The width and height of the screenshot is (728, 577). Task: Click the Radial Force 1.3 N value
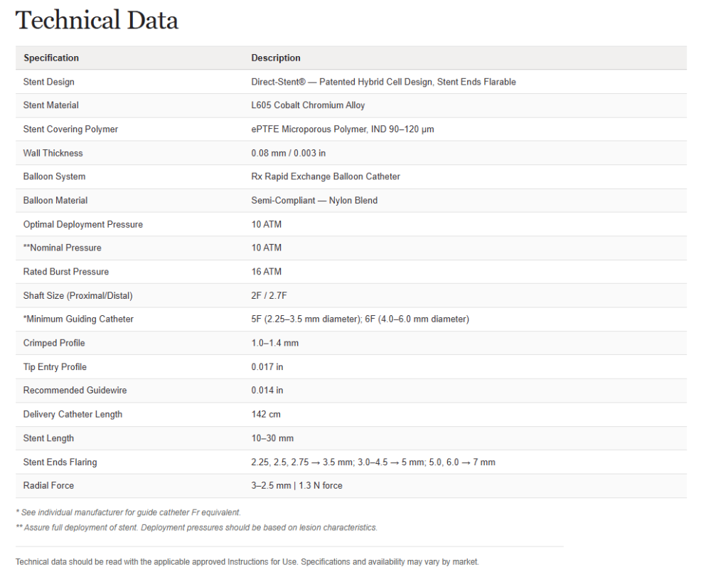tap(321, 485)
